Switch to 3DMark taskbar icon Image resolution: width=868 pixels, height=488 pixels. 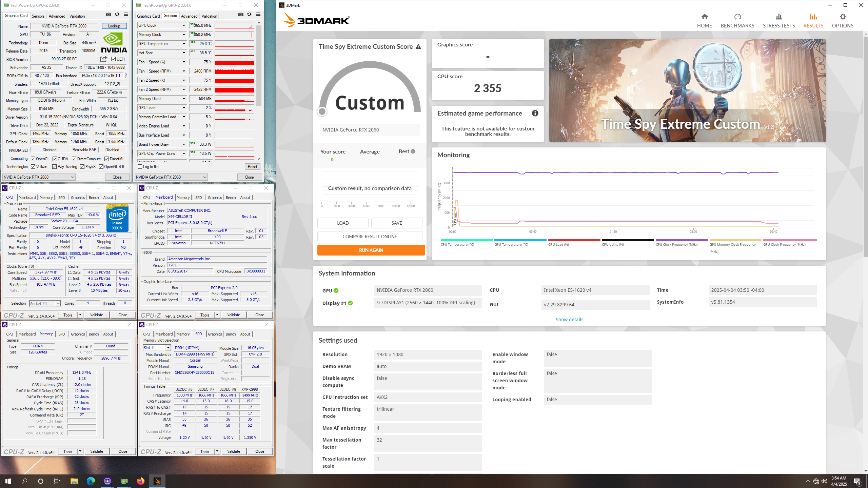coord(157,481)
